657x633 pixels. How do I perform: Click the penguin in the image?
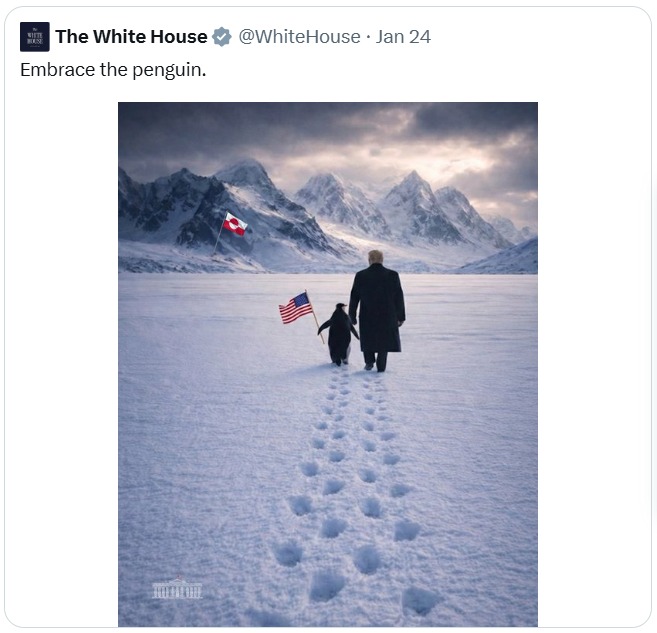[339, 334]
